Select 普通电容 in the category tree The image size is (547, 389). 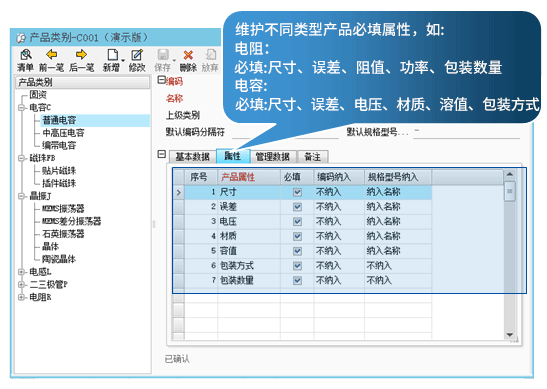coord(59,120)
